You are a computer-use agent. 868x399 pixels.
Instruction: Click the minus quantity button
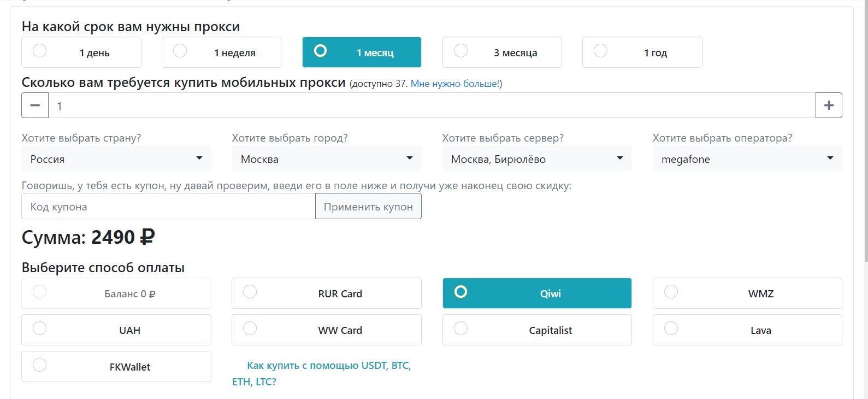pyautogui.click(x=35, y=105)
